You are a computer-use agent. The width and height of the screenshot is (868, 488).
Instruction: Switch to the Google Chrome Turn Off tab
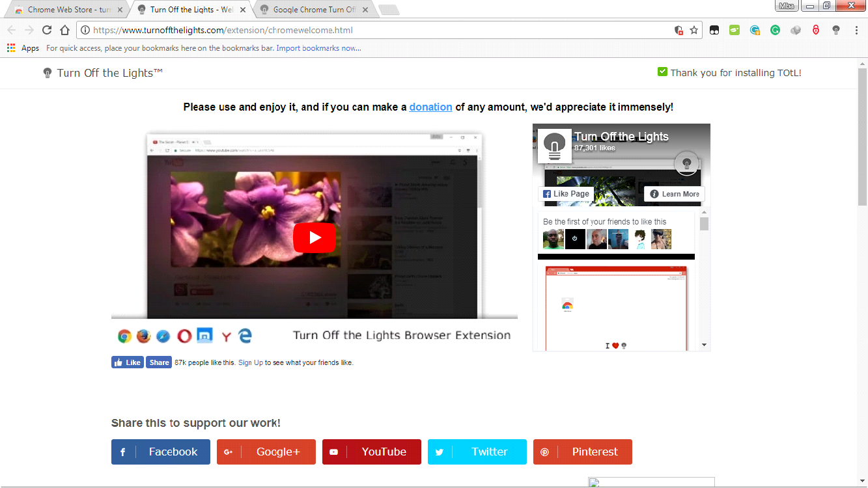(x=314, y=10)
